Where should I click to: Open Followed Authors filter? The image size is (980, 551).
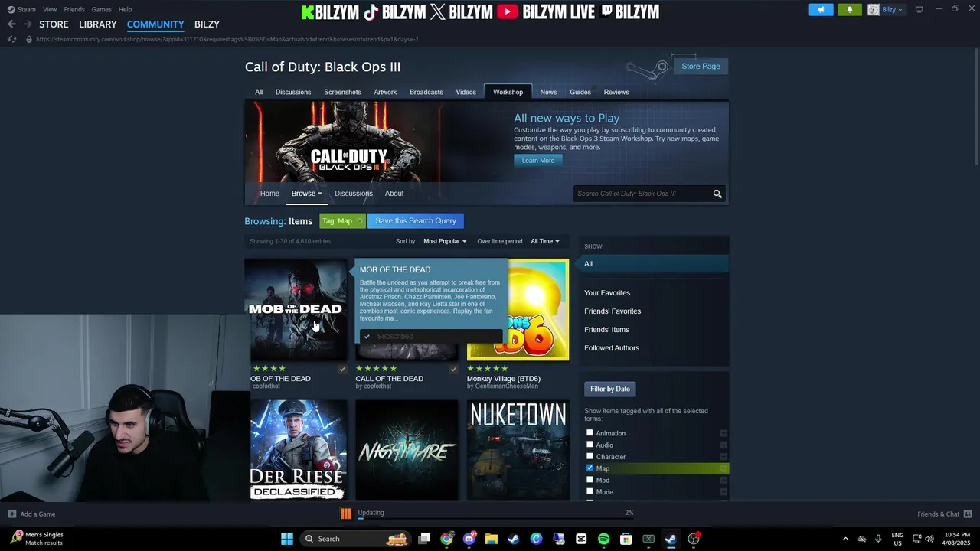pyautogui.click(x=612, y=348)
